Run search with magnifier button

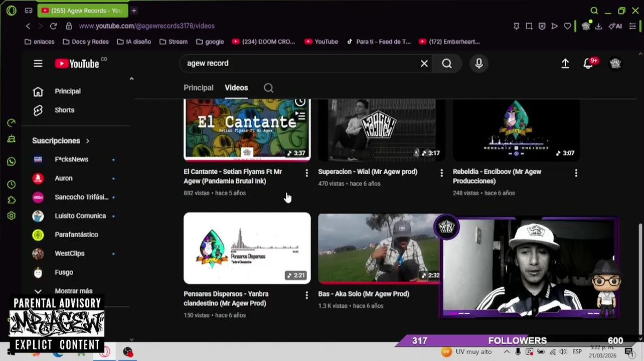click(447, 63)
